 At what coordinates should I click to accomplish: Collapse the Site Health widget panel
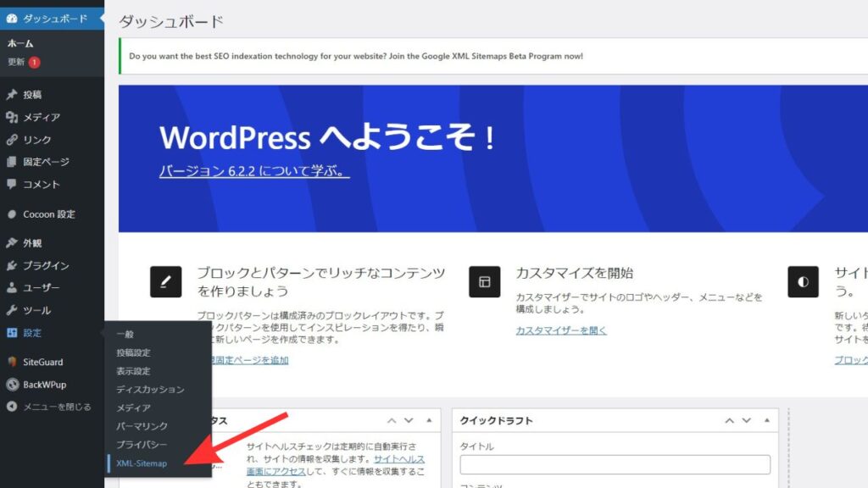point(429,420)
